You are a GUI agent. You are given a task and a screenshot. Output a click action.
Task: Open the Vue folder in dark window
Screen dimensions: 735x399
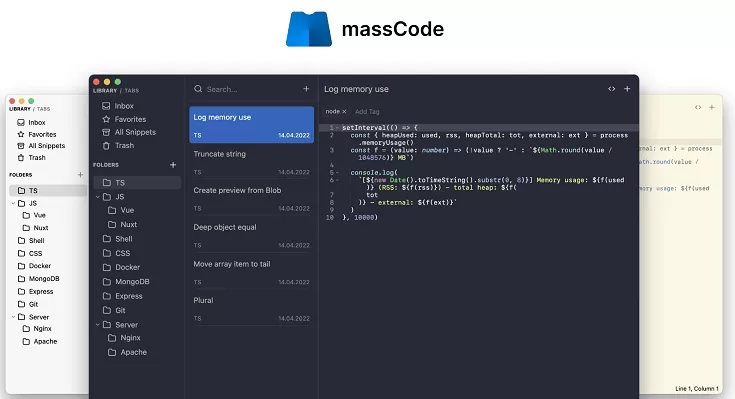tap(127, 210)
